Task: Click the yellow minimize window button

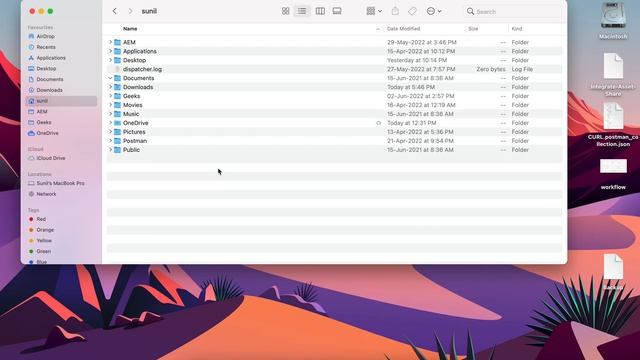Action: point(41,11)
